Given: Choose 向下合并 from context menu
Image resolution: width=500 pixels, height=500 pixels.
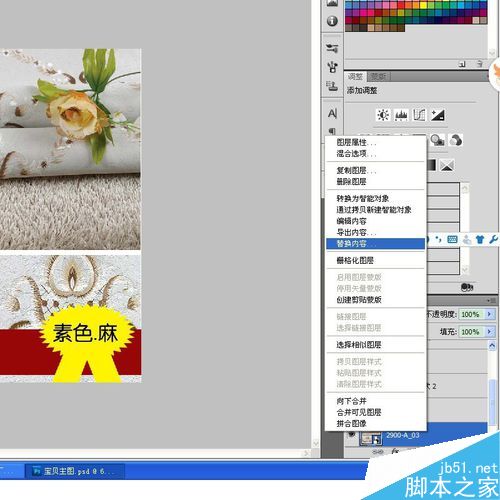Looking at the screenshot, I should [x=376, y=401].
